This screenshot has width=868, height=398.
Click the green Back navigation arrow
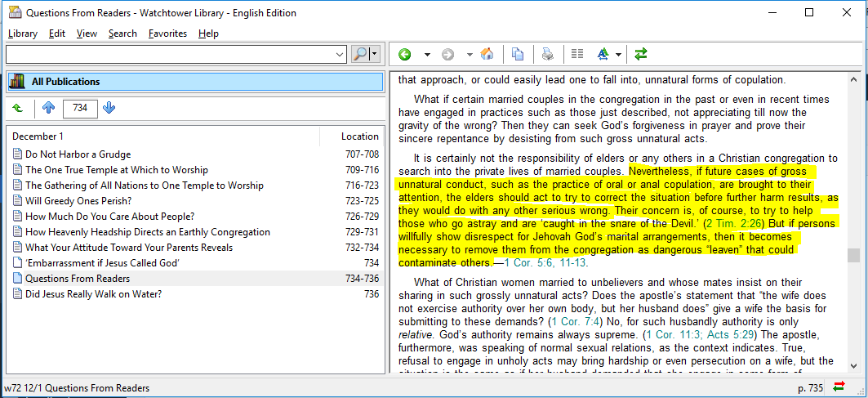click(x=405, y=55)
